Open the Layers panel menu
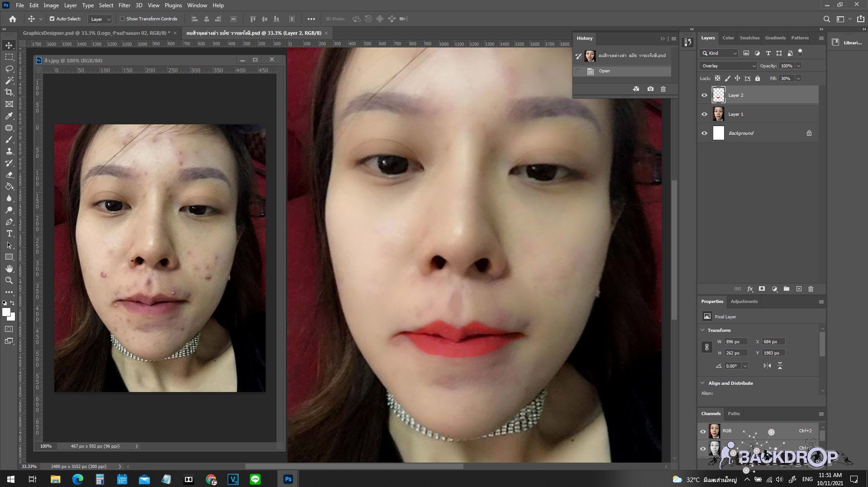The height and width of the screenshot is (487, 868). pyautogui.click(x=821, y=38)
